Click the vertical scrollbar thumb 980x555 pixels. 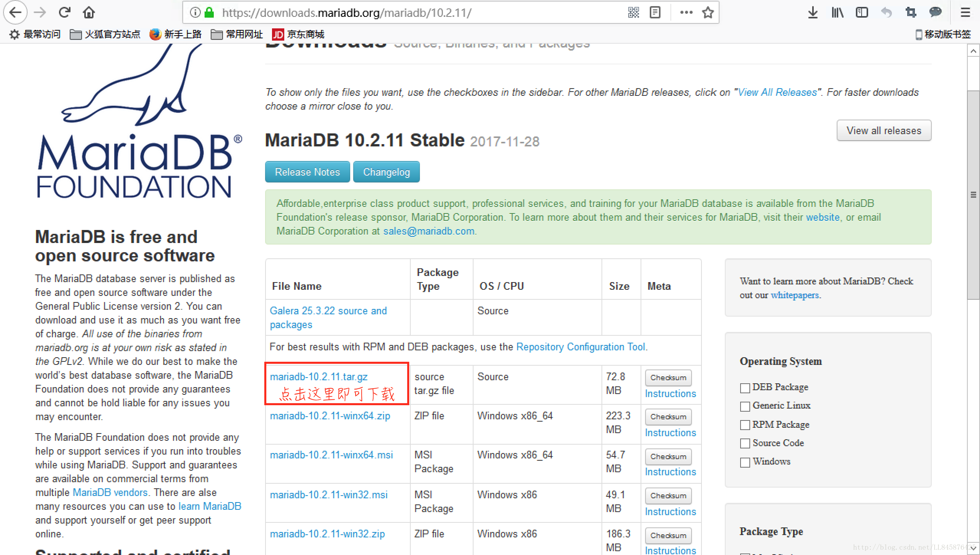click(x=973, y=195)
